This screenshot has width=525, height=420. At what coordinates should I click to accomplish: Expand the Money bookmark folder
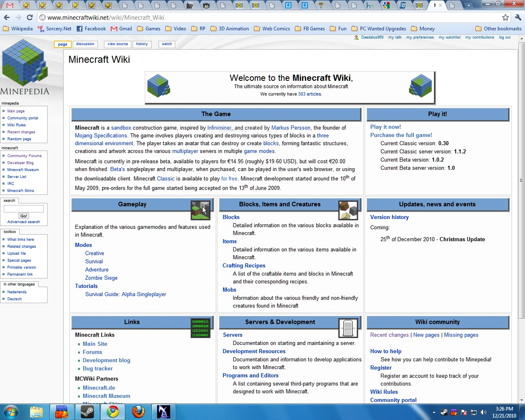click(x=423, y=29)
